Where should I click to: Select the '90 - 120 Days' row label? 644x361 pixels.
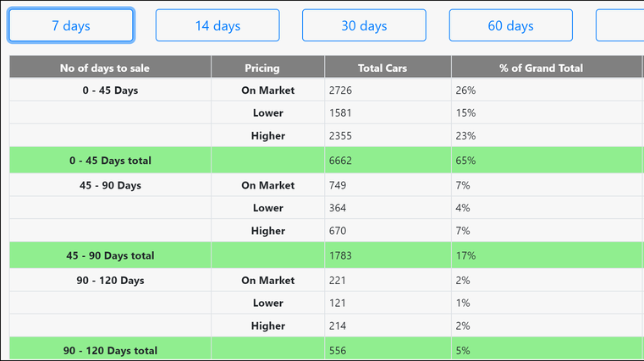point(110,280)
